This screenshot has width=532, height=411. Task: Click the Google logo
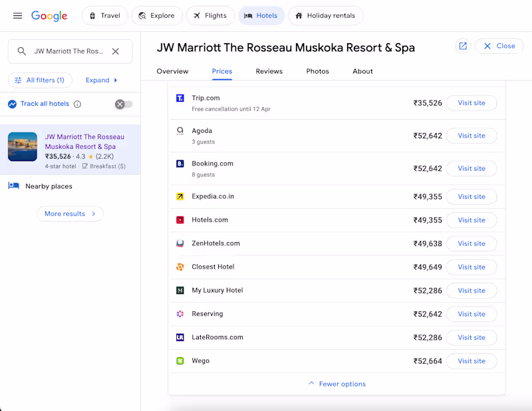(49, 17)
